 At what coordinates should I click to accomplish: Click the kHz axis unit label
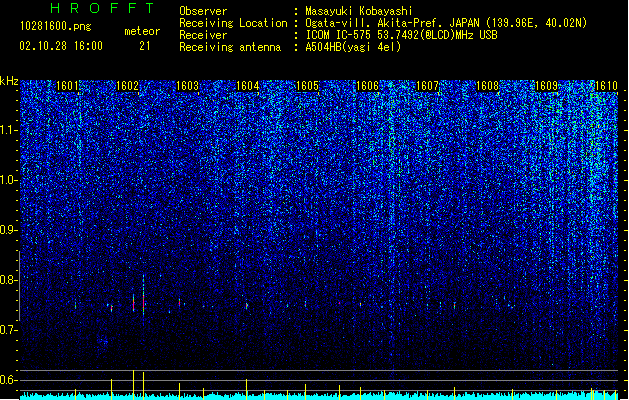point(9,81)
